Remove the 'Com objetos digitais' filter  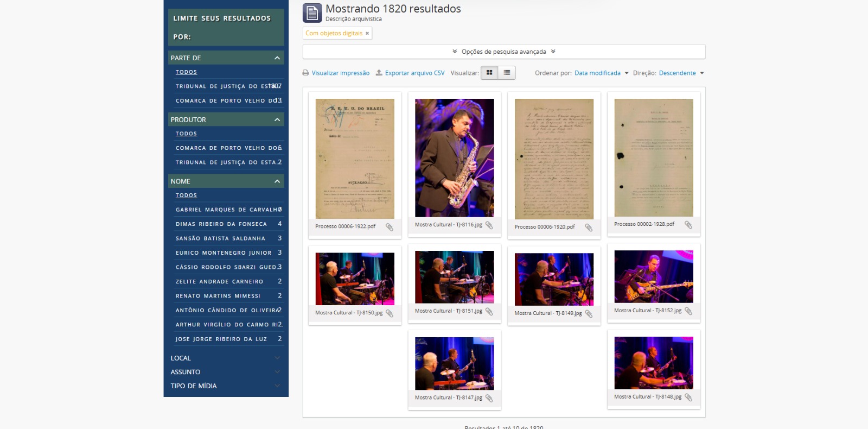pyautogui.click(x=367, y=34)
